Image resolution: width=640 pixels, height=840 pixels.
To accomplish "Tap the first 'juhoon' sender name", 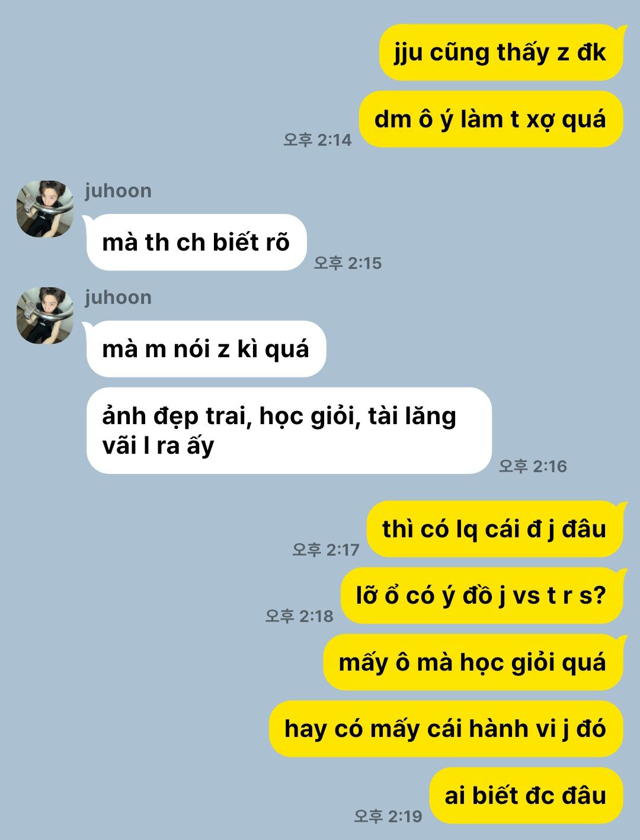I will point(118,191).
